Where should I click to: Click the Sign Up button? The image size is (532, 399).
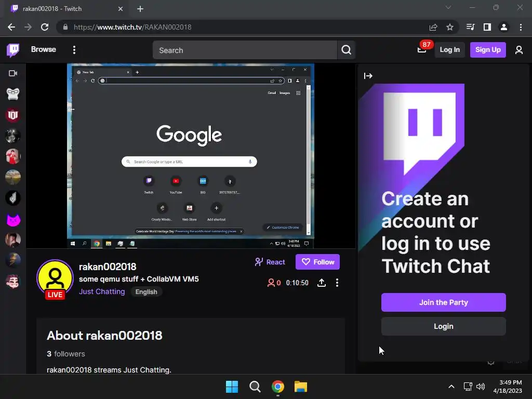(x=487, y=50)
